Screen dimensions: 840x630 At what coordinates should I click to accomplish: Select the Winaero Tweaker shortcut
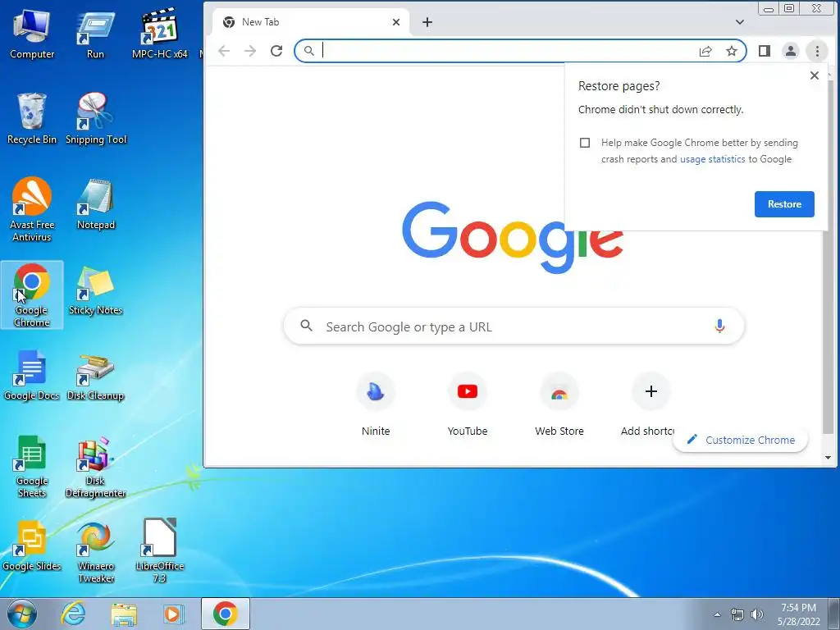click(x=95, y=552)
